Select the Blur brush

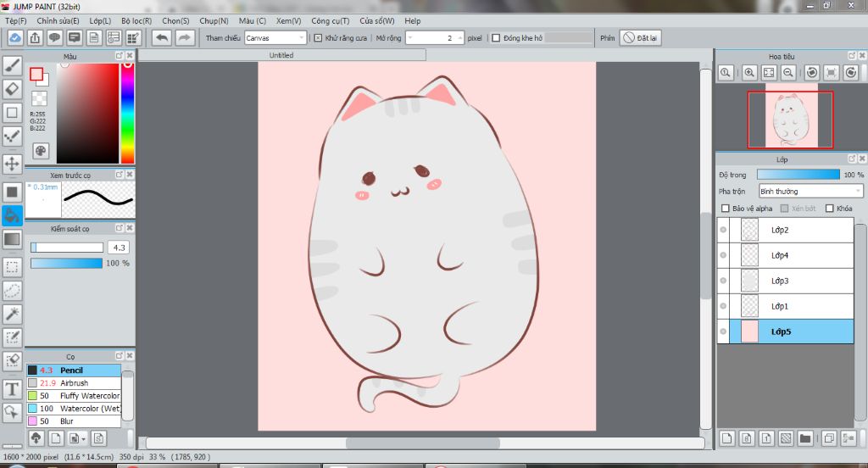74,421
